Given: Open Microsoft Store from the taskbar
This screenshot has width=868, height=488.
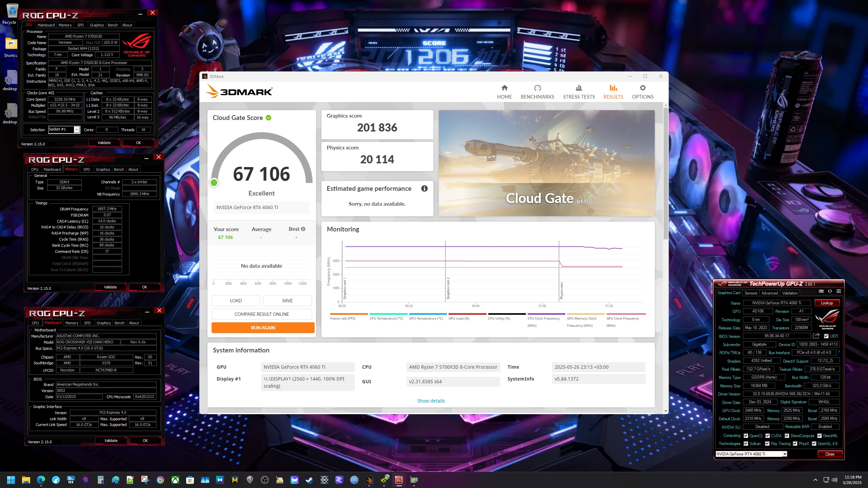Looking at the screenshot, I should tap(190, 480).
